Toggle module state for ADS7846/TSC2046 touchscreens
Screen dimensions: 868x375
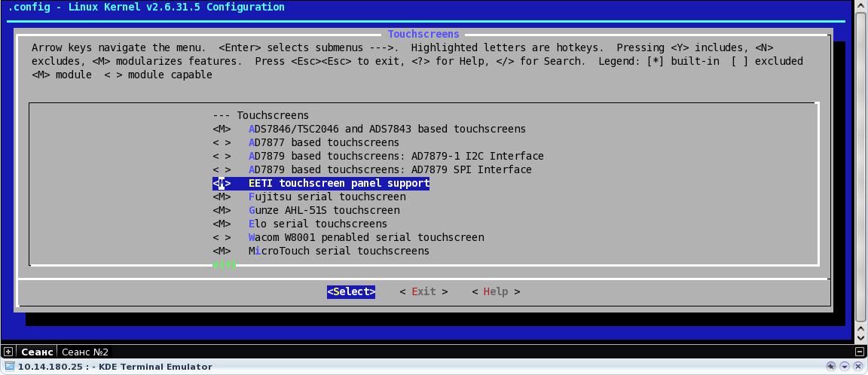coord(222,129)
